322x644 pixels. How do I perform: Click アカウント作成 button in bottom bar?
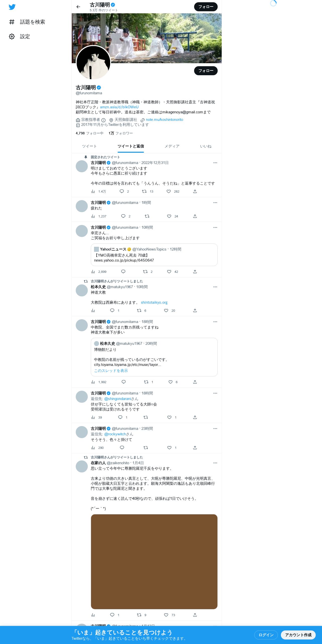[298, 635]
